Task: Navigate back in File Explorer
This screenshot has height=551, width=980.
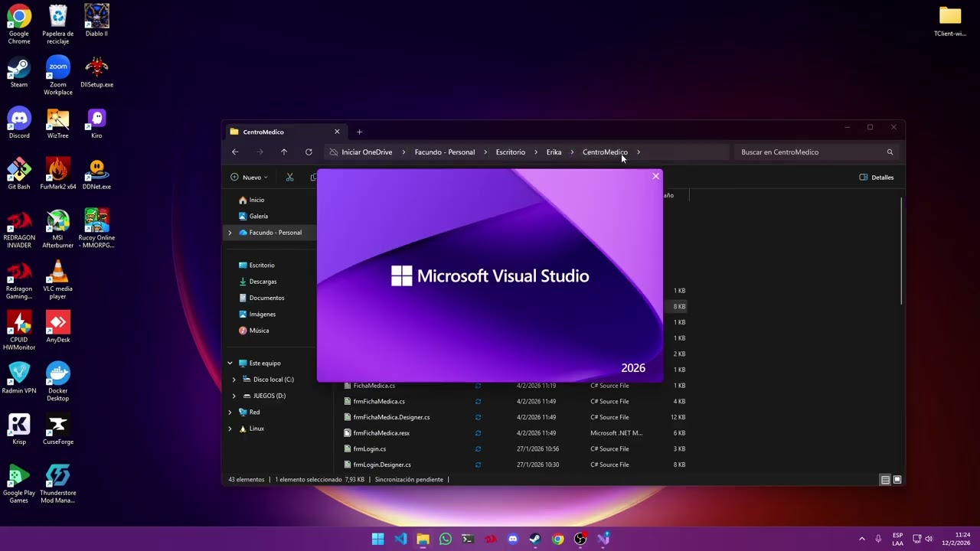Action: pyautogui.click(x=235, y=152)
